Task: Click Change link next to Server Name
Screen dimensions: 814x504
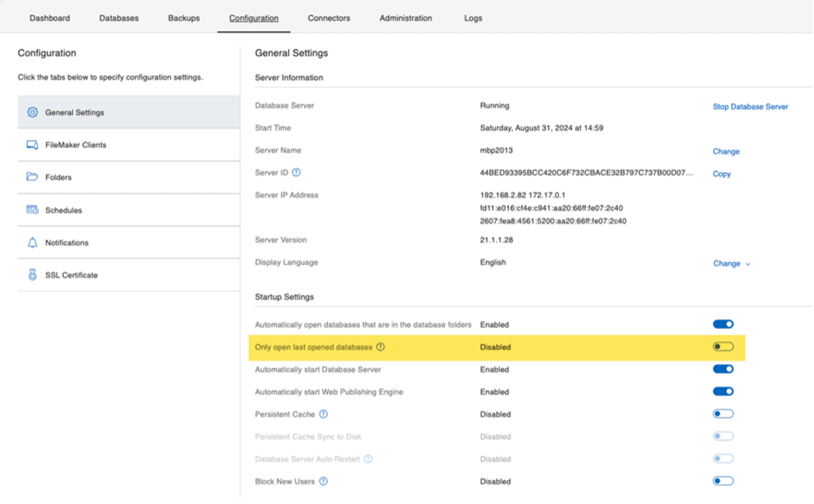Action: (726, 151)
